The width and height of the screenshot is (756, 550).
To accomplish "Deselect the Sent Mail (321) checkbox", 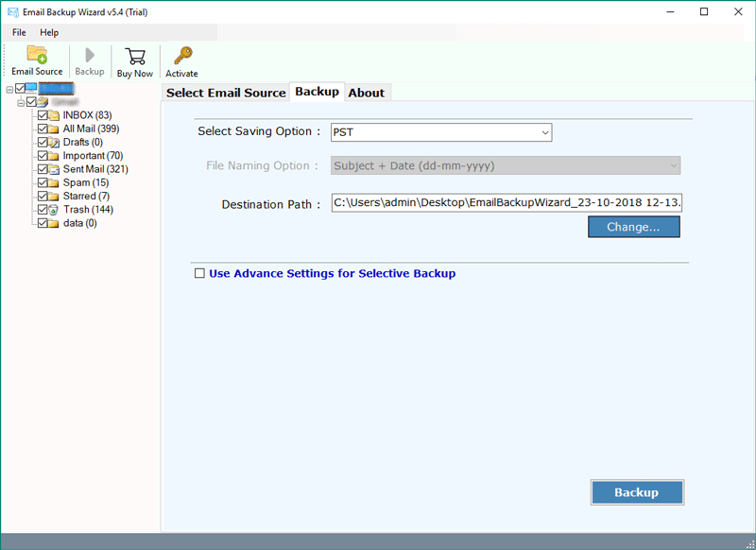I will click(x=43, y=168).
